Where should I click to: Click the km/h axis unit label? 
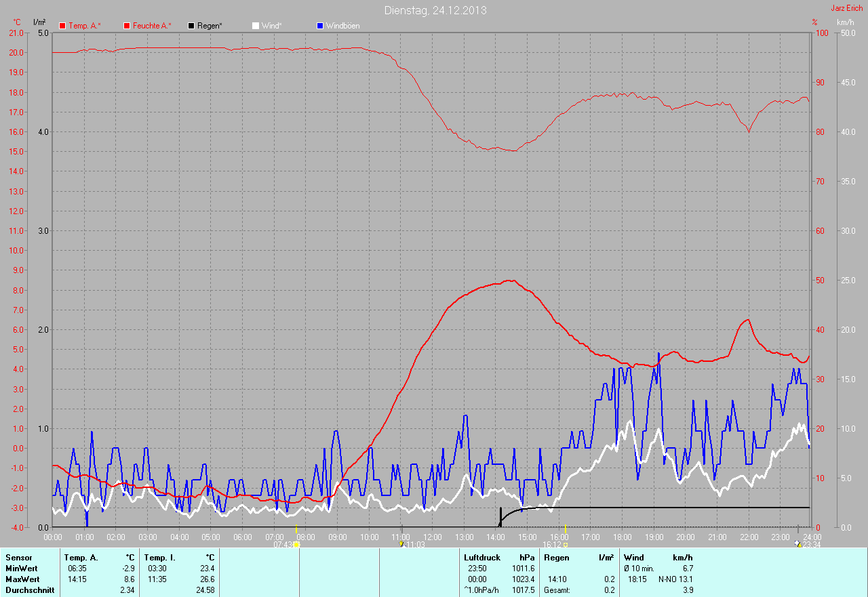tap(845, 22)
